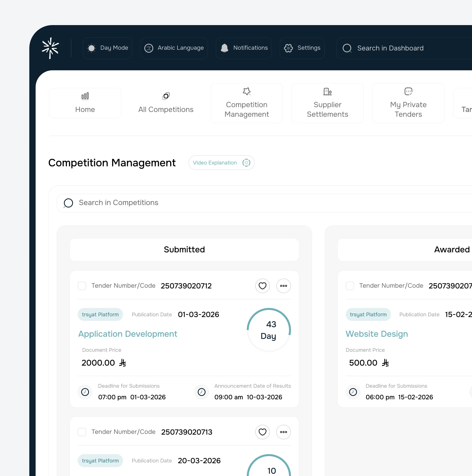This screenshot has height=476, width=472.
Task: Favorite tender 250739020713 with the heart icon
Action: tap(263, 432)
